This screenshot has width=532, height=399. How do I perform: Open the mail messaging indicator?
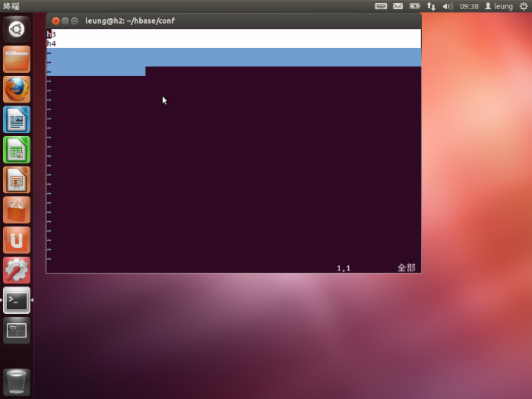tap(397, 6)
